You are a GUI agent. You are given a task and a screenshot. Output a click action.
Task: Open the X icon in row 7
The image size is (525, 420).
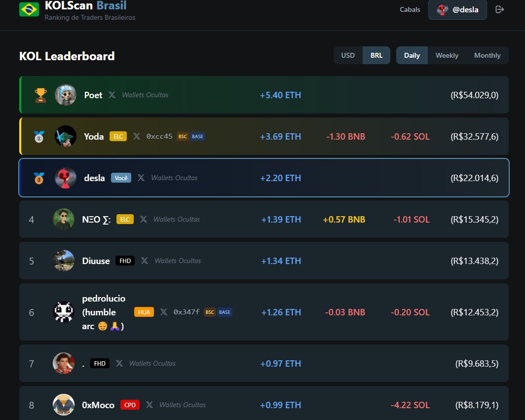coord(119,363)
